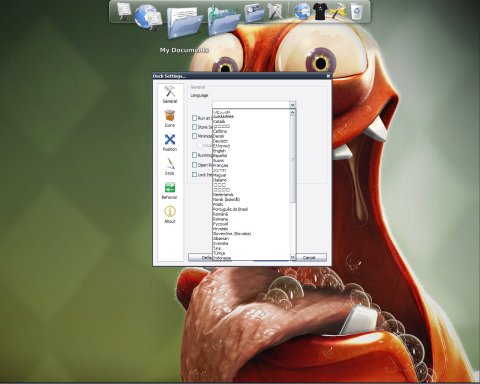Open the Position settings section

170,142
